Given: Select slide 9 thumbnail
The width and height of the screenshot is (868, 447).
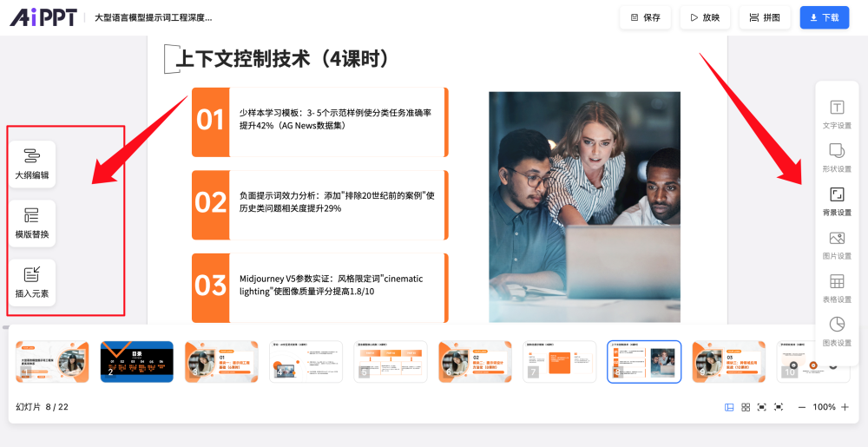Looking at the screenshot, I should click(729, 362).
